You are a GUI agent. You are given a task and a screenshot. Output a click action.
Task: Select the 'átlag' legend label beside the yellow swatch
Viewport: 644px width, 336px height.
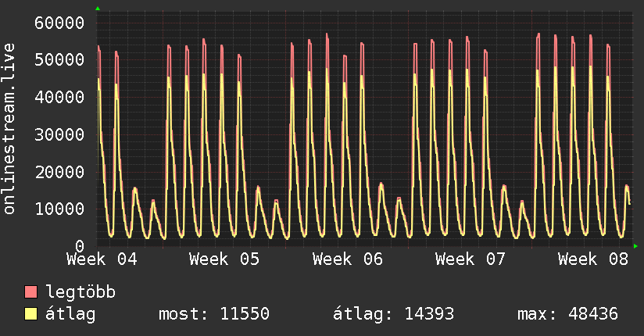(x=70, y=314)
